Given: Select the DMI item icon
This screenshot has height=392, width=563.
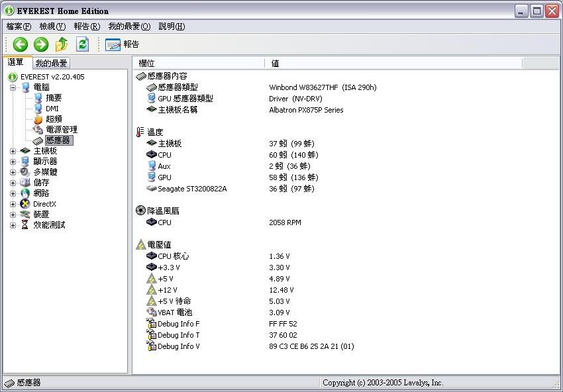Looking at the screenshot, I should 38,109.
